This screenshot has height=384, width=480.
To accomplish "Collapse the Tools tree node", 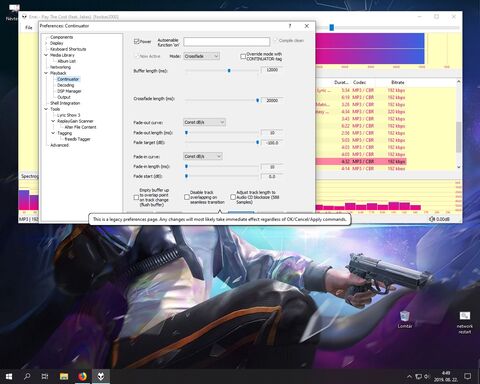I will [46, 109].
